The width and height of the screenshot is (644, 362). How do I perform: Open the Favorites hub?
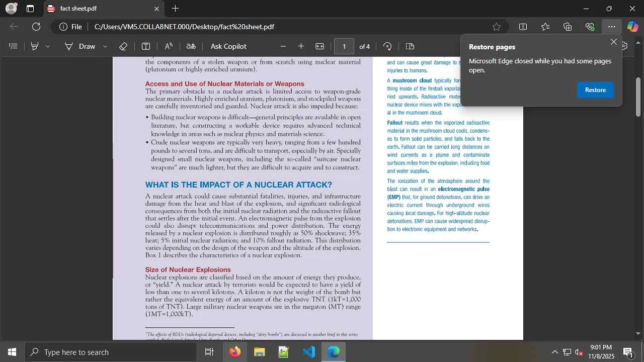point(545,27)
